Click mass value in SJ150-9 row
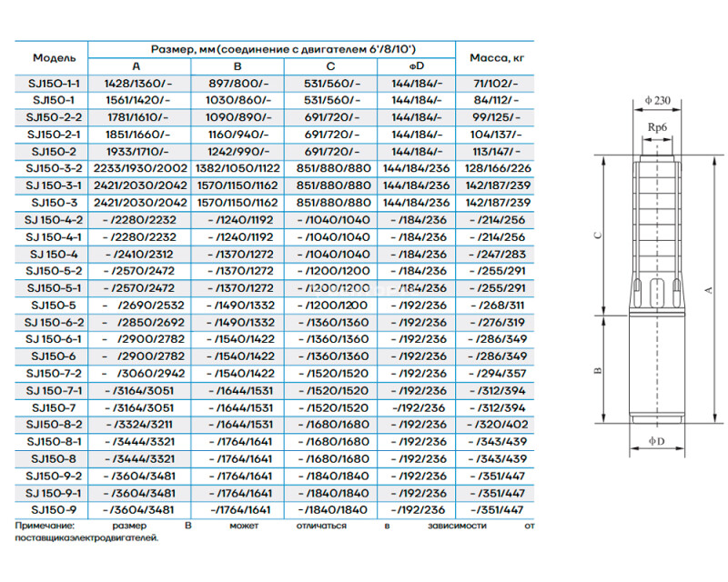This screenshot has width=728, height=582. [x=497, y=510]
